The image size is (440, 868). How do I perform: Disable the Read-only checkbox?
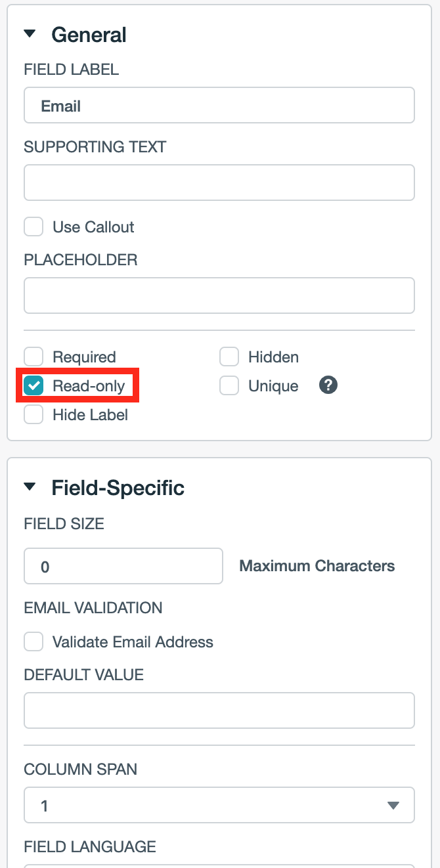(x=33, y=386)
